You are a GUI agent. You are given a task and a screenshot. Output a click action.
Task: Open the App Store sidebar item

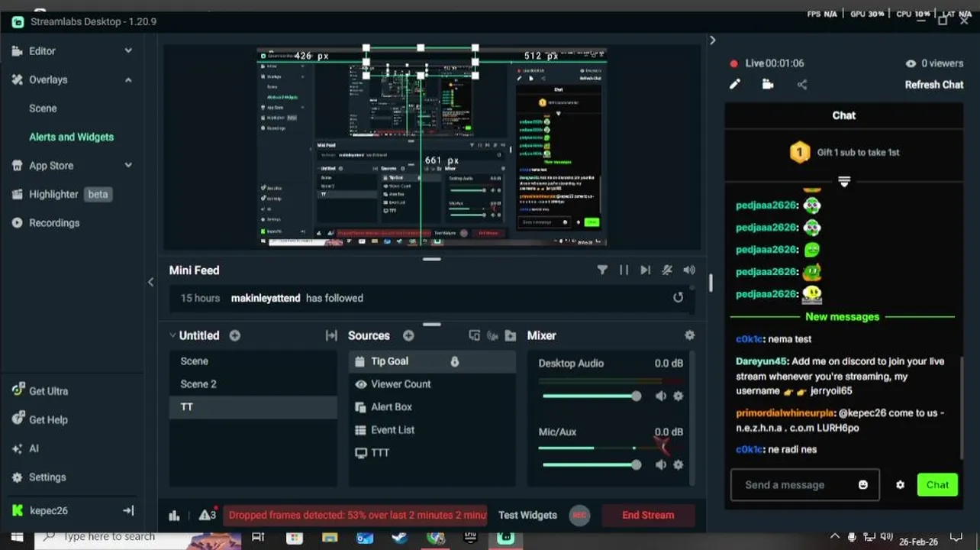[x=51, y=166]
